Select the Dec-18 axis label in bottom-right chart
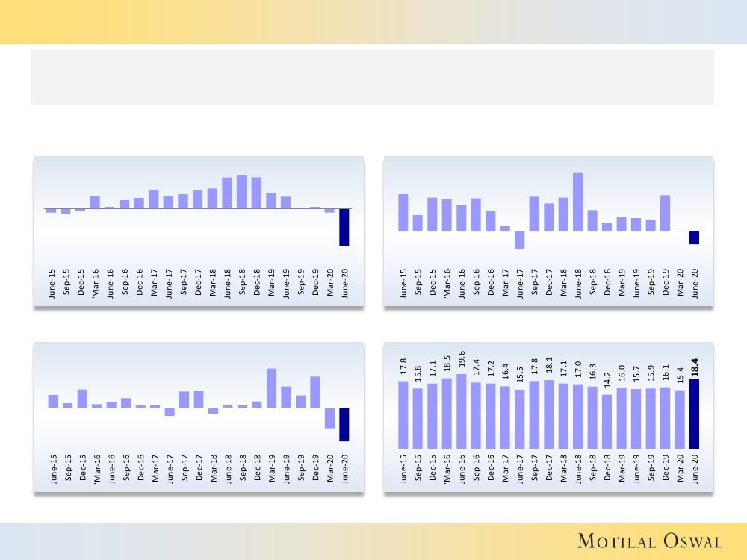 tap(607, 470)
